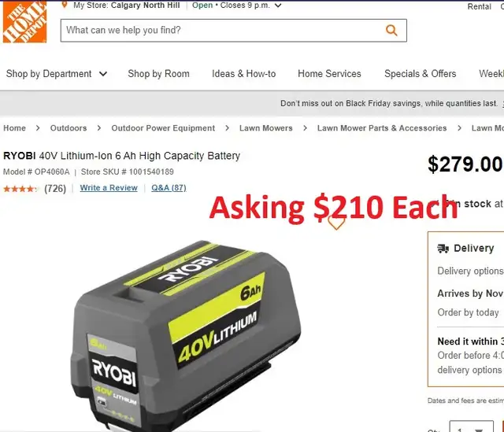
Task: Expand the store hours chevron
Action: [278, 6]
